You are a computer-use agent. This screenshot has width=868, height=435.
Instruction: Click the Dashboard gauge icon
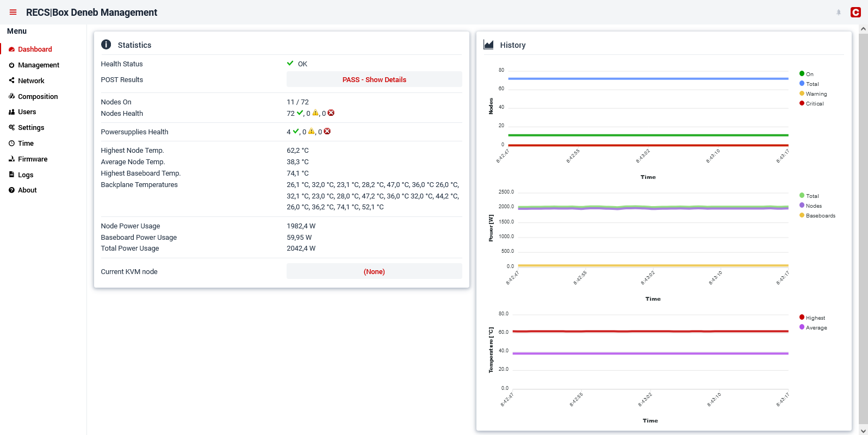coord(11,49)
